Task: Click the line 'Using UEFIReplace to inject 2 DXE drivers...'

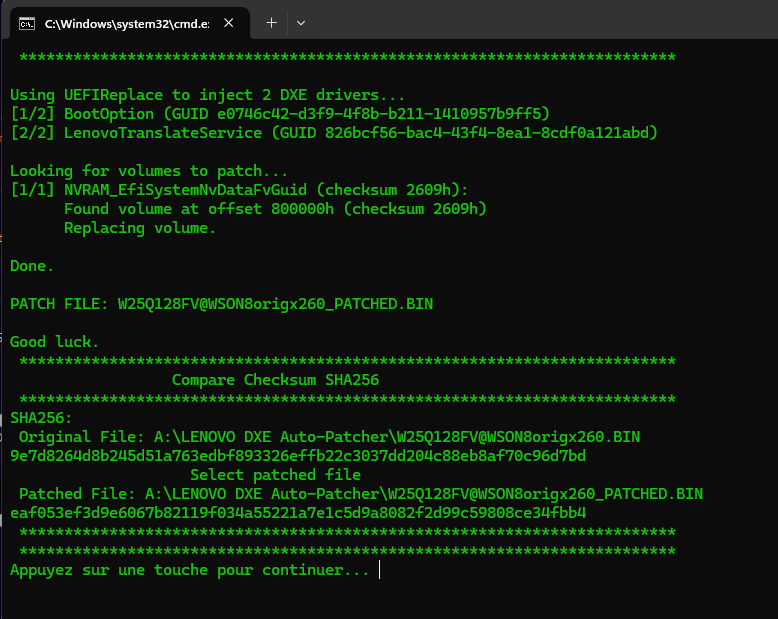Action: tap(207, 95)
